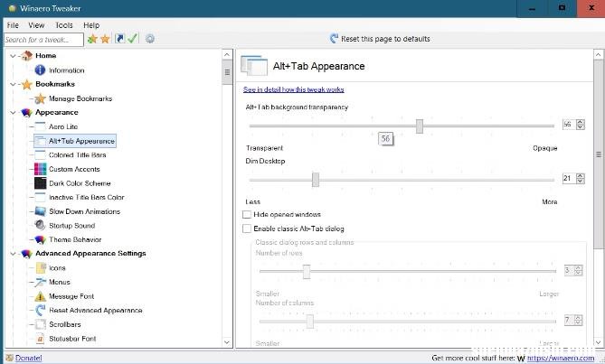This screenshot has height=364, width=605.
Task: Click the Scrollbars item icon
Action: pos(41,324)
